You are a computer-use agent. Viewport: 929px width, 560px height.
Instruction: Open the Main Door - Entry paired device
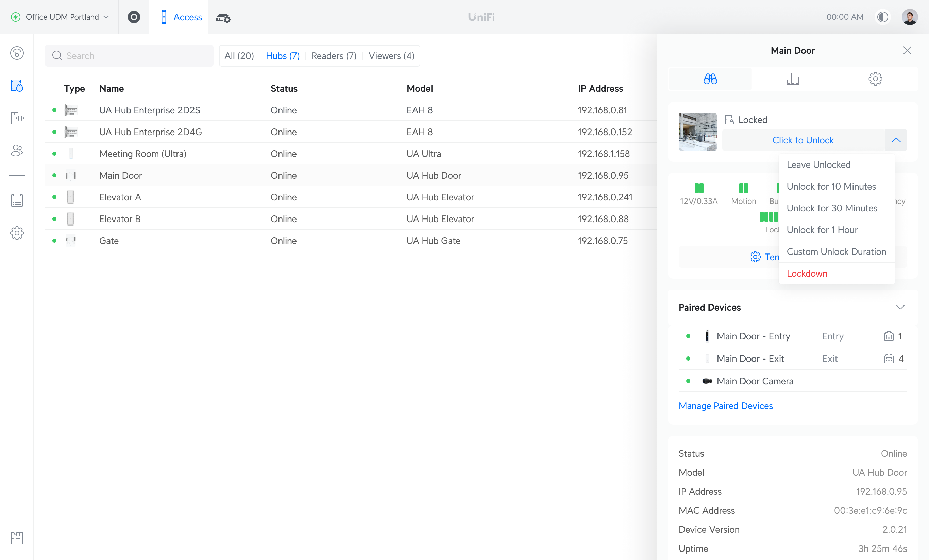pos(793,336)
